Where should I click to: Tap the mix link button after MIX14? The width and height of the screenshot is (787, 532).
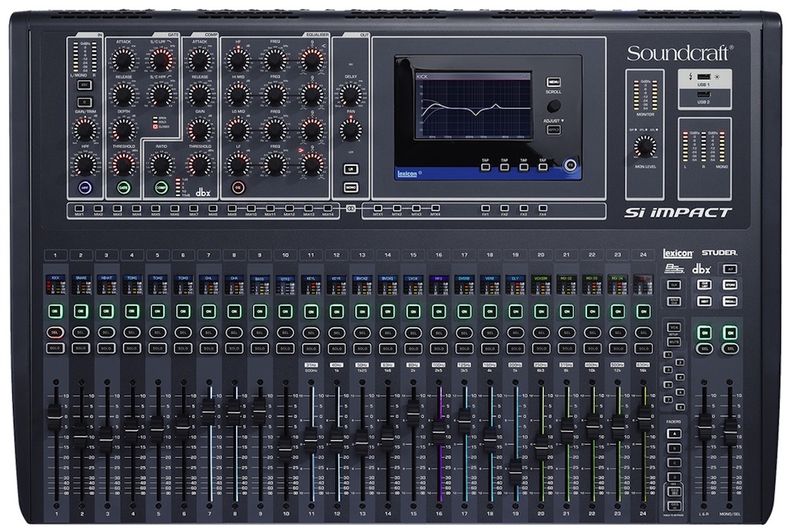pyautogui.click(x=350, y=208)
